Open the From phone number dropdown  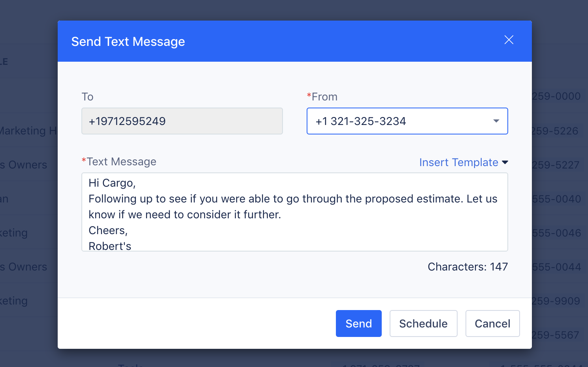tap(407, 121)
